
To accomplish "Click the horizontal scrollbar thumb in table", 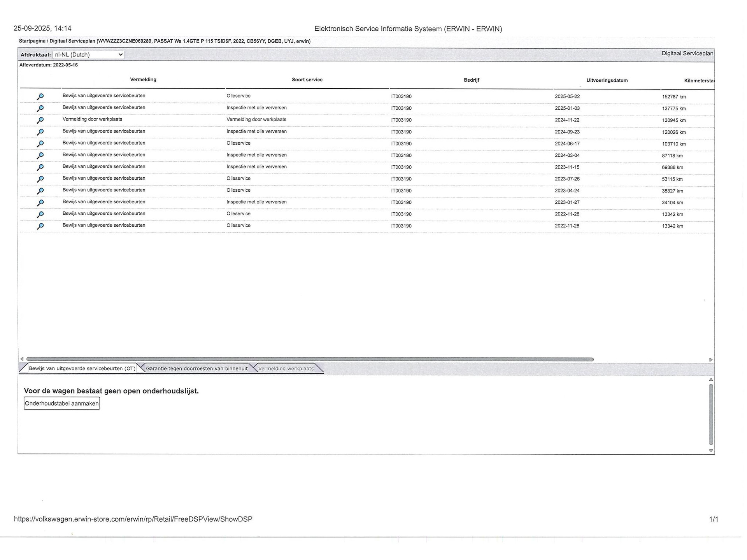I will [310, 359].
